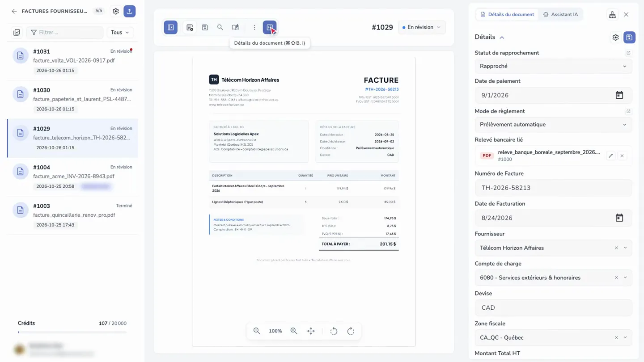The image size is (644, 362).
Task: Clear the Zone fiscale CA_QC Québec value
Action: [616, 338]
